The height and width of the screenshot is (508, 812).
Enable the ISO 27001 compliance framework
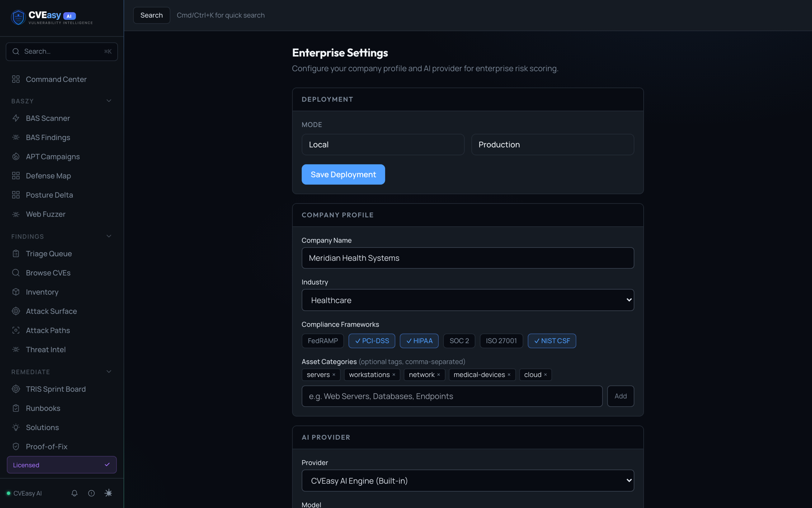pos(501,341)
